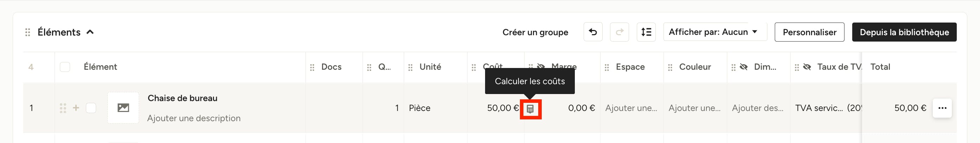Click the Personnaliser button
980x143 pixels.
809,32
